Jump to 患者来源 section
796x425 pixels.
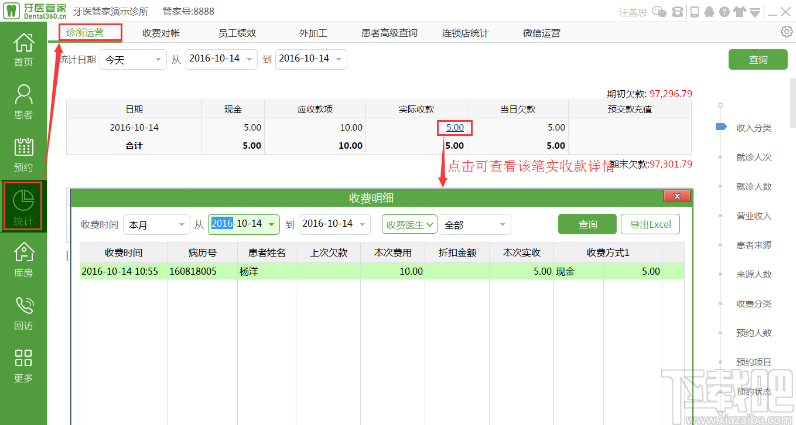tap(754, 245)
